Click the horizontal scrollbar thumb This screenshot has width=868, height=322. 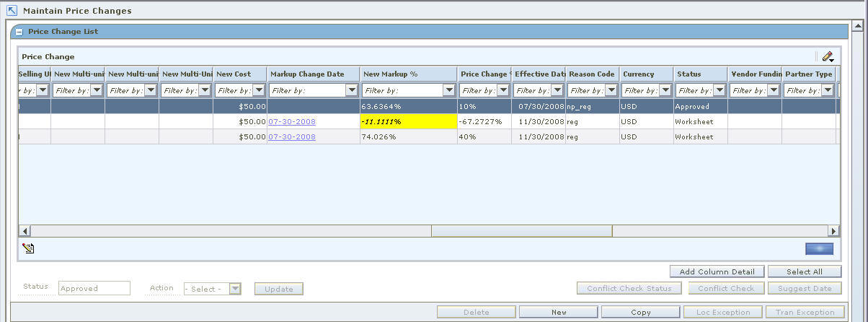pyautogui.click(x=521, y=231)
